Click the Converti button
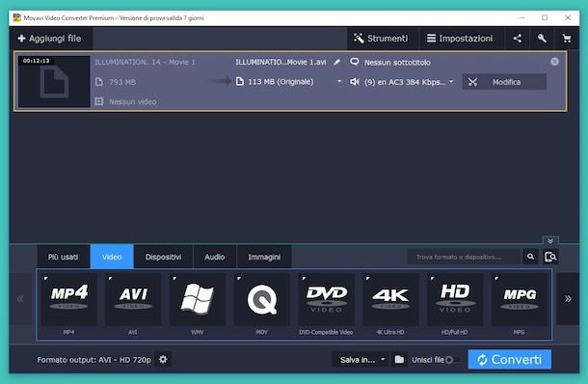 [x=509, y=360]
